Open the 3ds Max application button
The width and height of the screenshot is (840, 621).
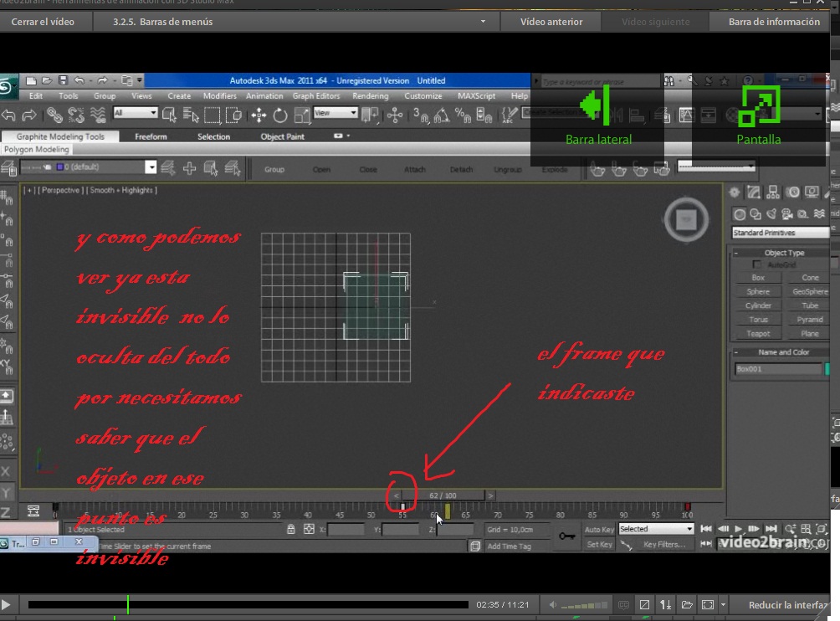click(8, 87)
